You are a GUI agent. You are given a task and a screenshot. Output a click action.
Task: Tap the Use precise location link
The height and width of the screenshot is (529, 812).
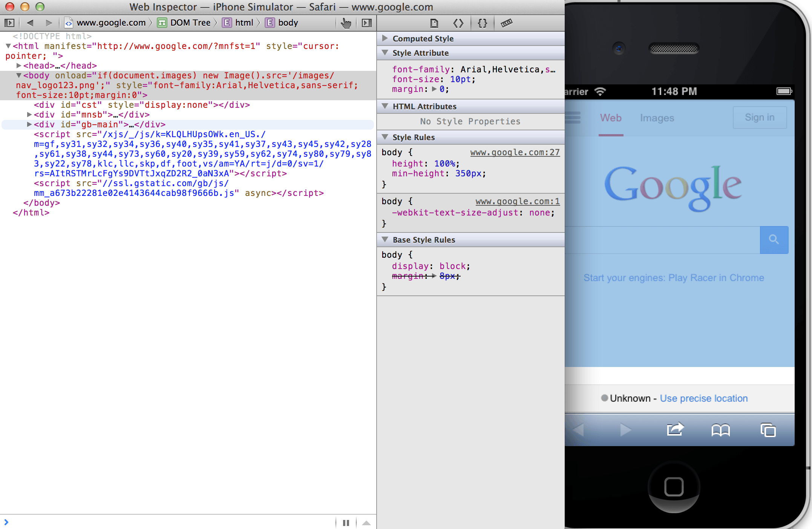pyautogui.click(x=704, y=398)
